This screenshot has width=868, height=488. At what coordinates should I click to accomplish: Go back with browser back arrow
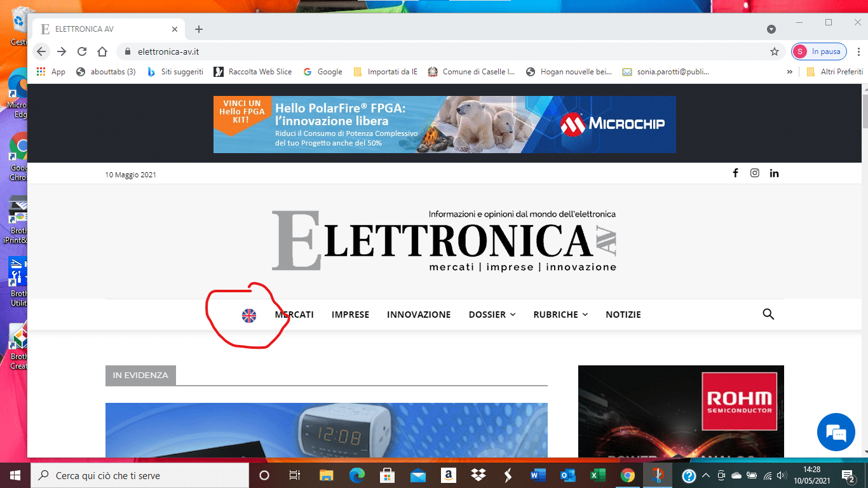click(41, 51)
